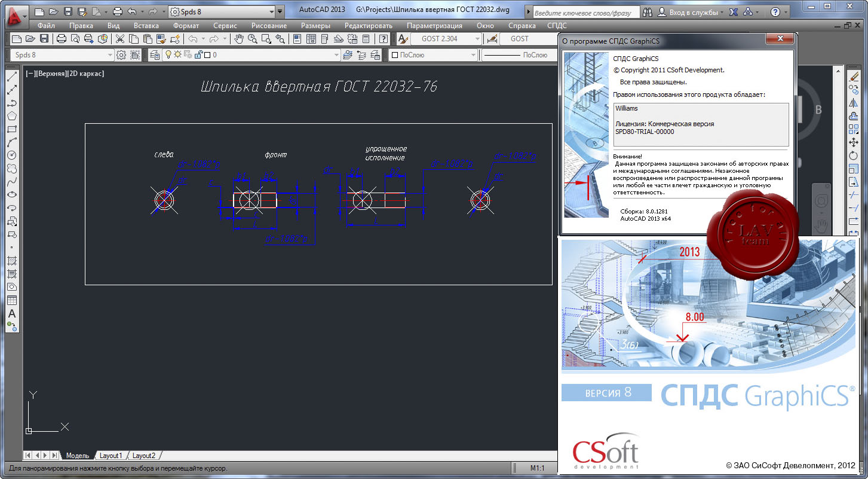Screen dimensions: 868x479
Task: Activate the Pan hand tool
Action: tap(239, 39)
